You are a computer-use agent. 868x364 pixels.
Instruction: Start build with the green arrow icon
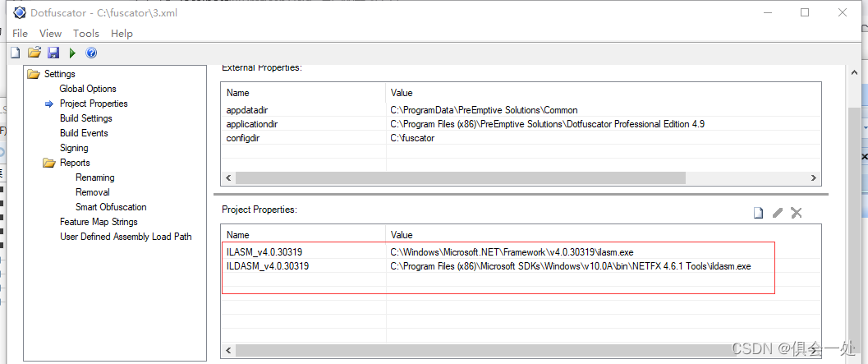point(72,53)
